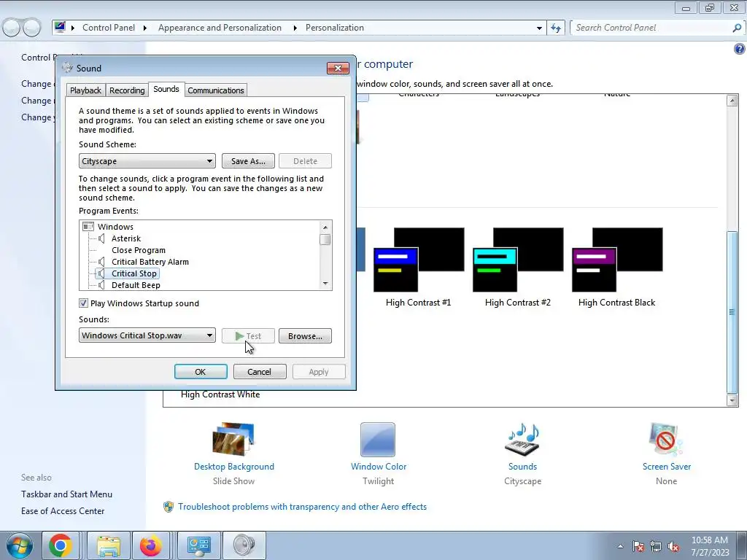
Task: Expand arrow after Control Panel breadcrumb
Action: click(145, 28)
